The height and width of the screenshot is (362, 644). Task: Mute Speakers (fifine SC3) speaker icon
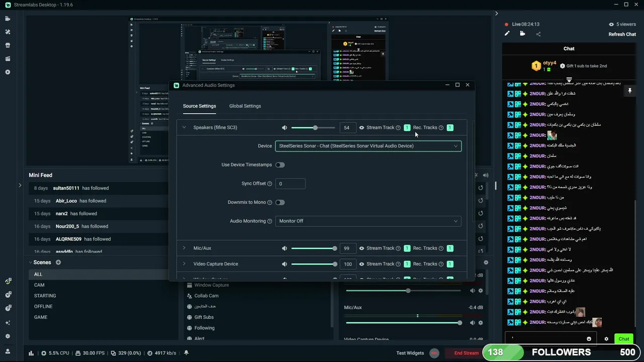284,128
